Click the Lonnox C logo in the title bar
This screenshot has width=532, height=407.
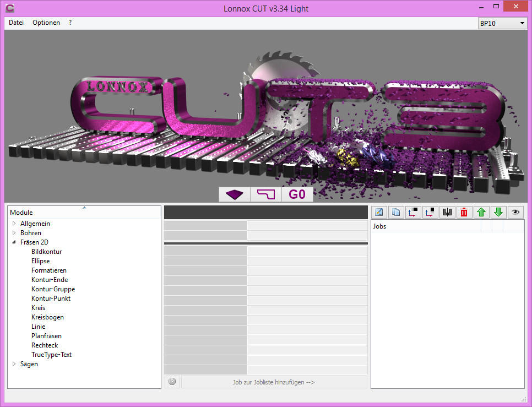[10, 8]
